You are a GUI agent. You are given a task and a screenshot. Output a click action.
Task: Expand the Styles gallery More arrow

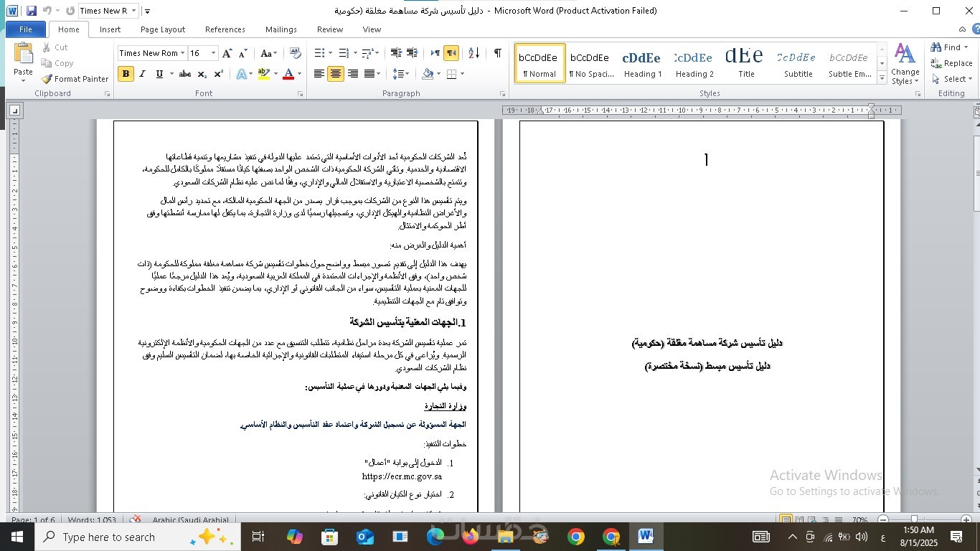[x=882, y=79]
